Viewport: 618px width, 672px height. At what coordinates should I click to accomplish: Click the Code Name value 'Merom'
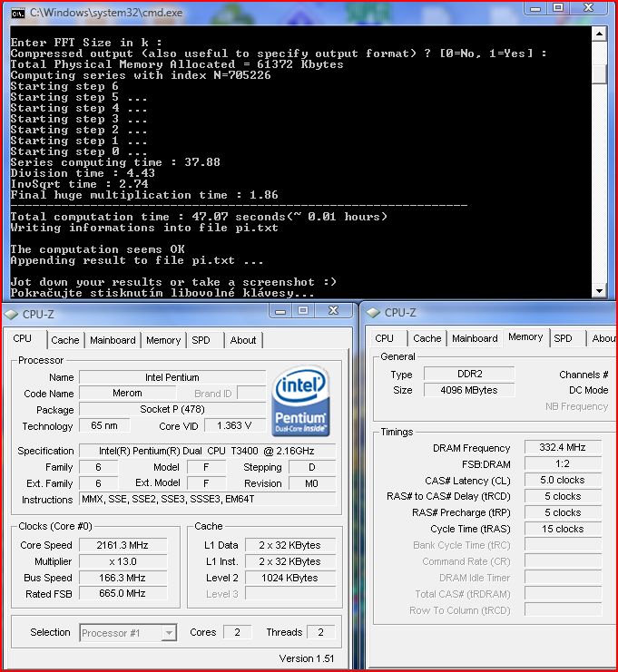pyautogui.click(x=127, y=393)
